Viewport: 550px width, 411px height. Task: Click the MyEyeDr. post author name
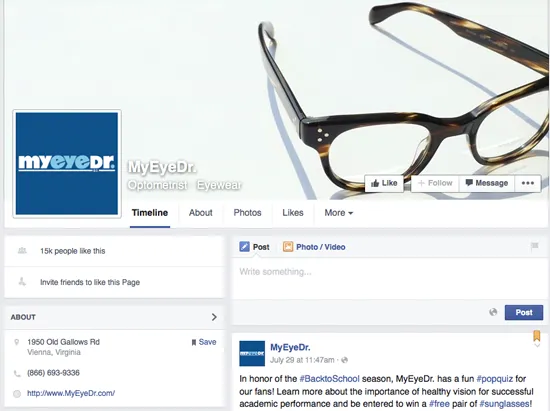point(290,348)
